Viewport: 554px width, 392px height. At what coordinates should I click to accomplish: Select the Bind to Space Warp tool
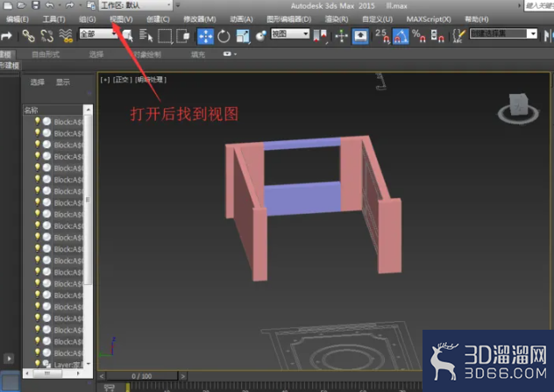point(66,36)
